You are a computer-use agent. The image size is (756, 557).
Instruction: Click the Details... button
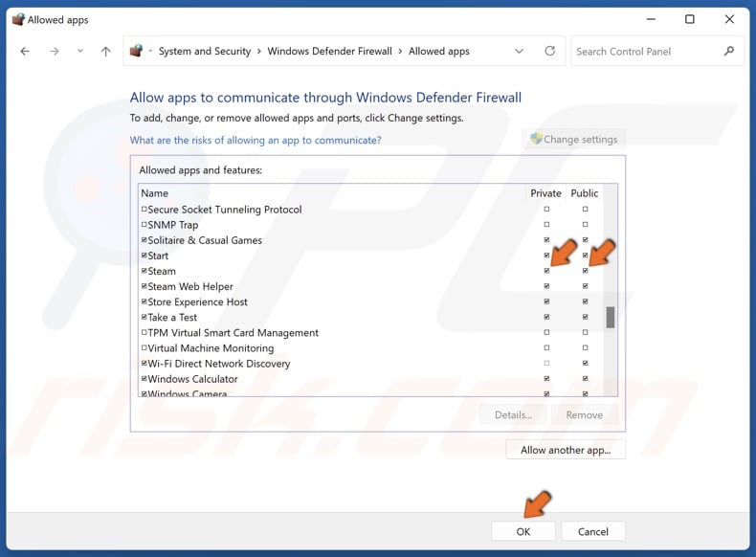coord(514,414)
